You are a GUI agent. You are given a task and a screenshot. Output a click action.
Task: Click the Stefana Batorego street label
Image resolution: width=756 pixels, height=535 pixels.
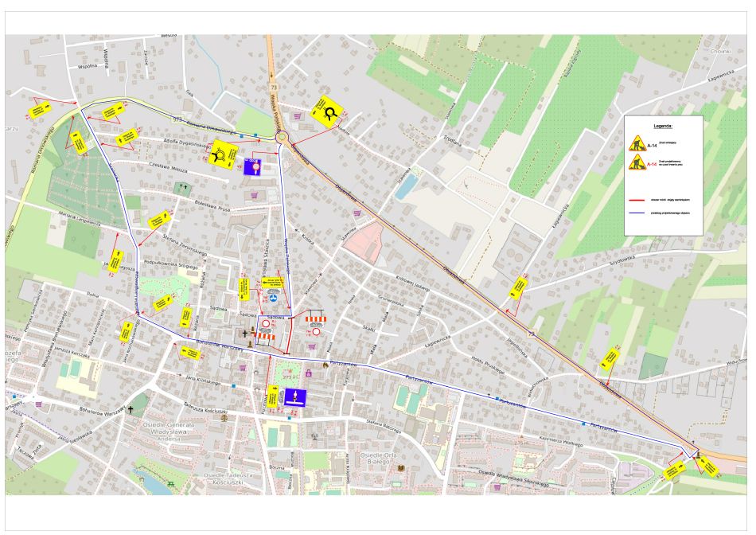click(x=384, y=425)
